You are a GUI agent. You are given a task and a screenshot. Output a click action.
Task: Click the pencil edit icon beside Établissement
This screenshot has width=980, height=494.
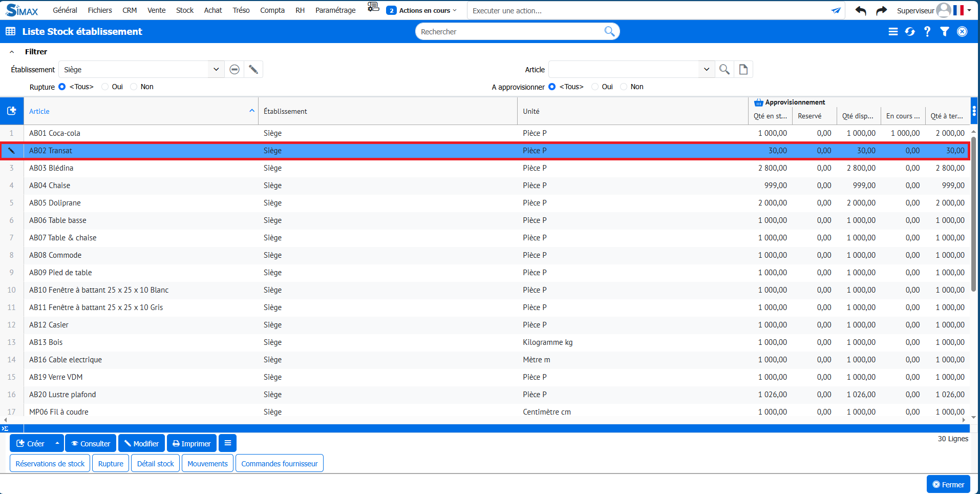pyautogui.click(x=253, y=70)
